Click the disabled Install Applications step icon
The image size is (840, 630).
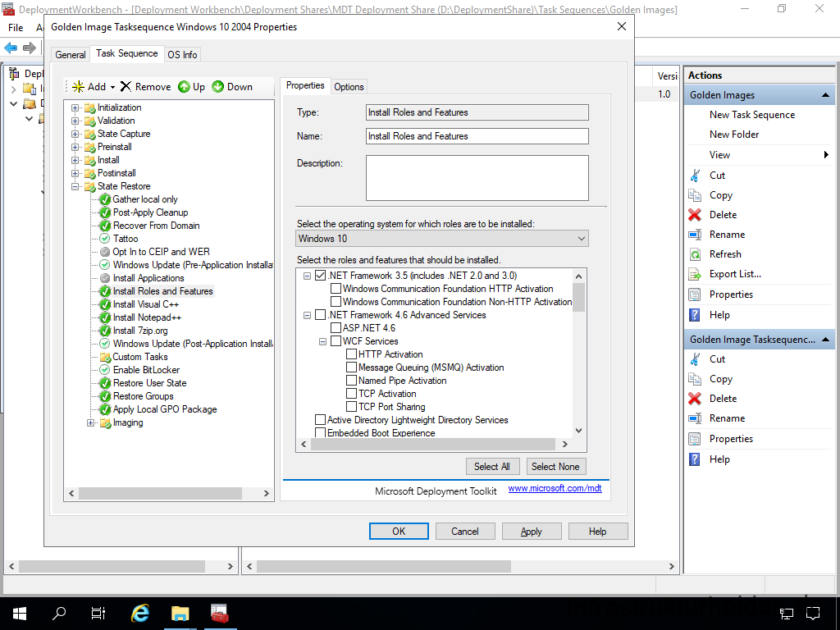point(105,278)
